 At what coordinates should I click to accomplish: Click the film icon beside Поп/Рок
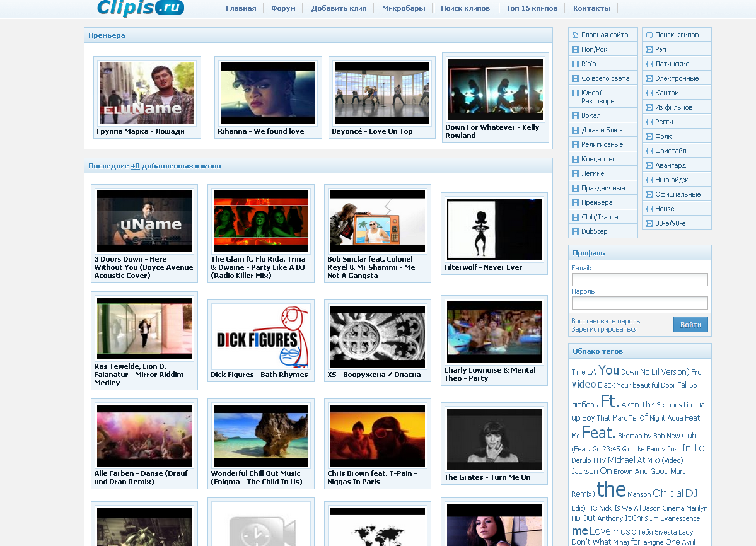click(575, 49)
